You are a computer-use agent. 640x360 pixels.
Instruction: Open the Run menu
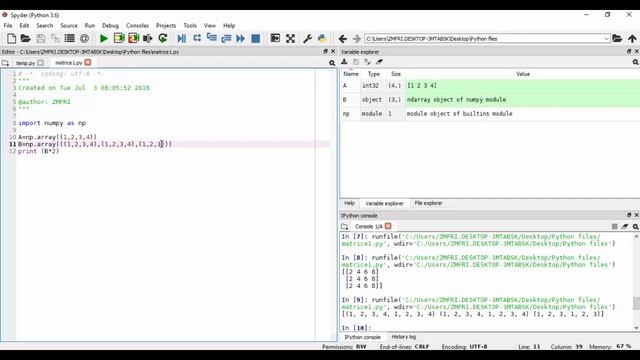[89, 25]
